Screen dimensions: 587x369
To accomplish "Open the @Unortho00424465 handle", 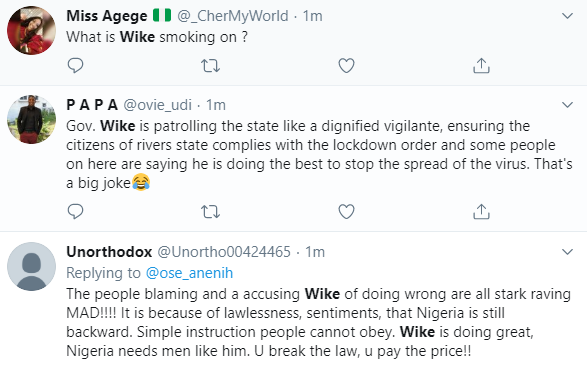I will coord(224,252).
